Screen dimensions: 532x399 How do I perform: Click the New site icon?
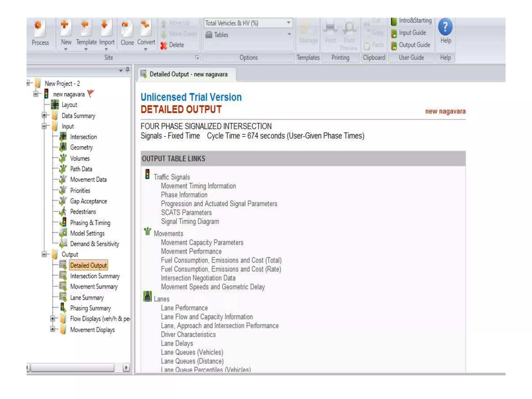[66, 28]
